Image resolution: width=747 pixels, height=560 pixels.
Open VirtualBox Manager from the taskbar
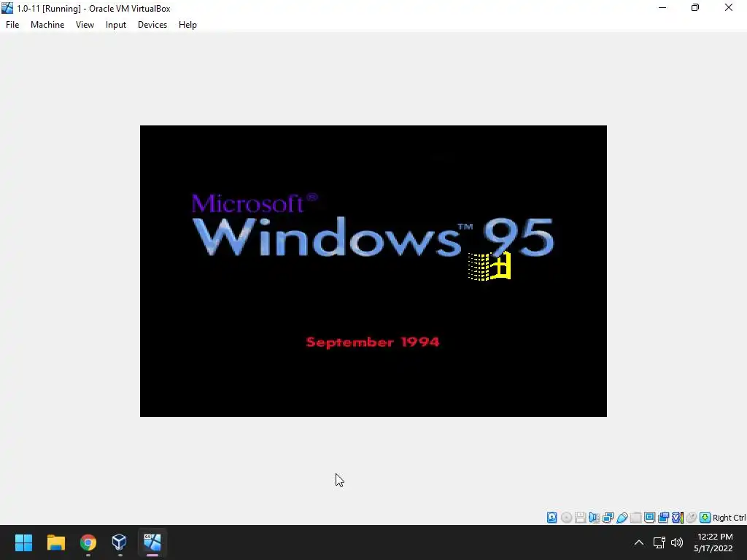[120, 542]
